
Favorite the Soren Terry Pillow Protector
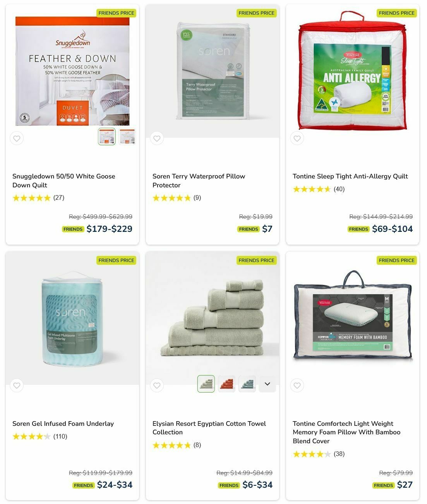[x=157, y=138]
